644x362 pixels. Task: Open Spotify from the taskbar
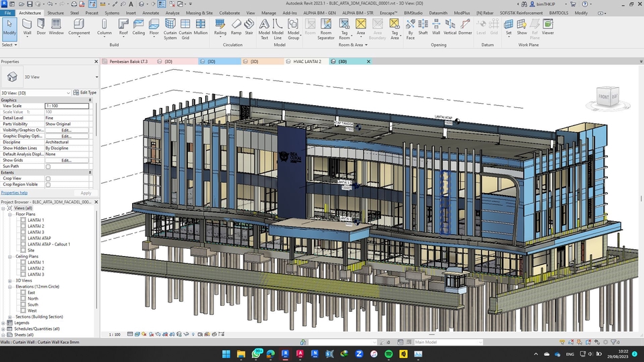pyautogui.click(x=388, y=354)
